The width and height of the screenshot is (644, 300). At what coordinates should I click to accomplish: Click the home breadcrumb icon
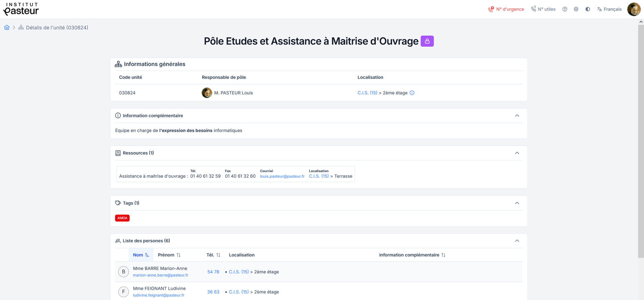[x=7, y=28]
